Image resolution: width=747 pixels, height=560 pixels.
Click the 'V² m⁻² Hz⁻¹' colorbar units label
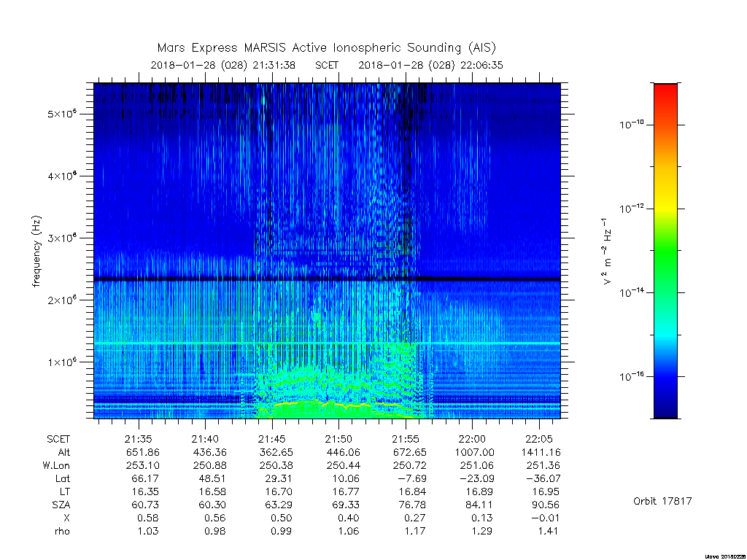(x=606, y=252)
